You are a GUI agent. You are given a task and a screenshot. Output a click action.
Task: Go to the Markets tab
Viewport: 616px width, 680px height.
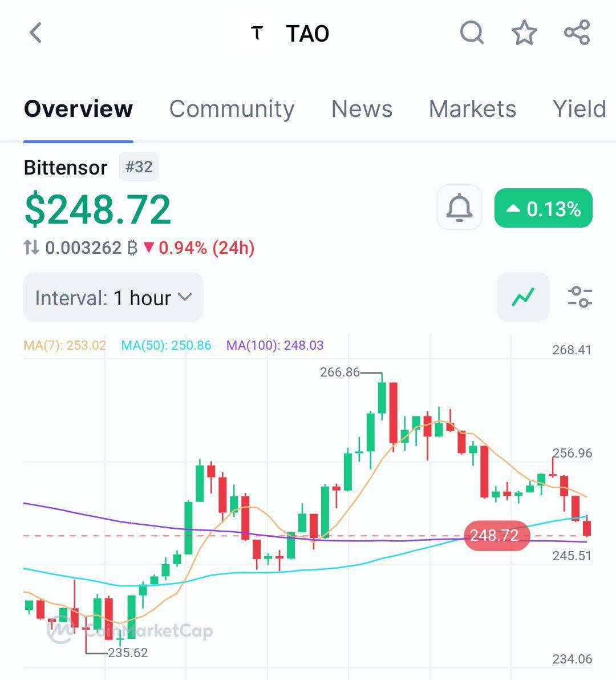tap(472, 109)
